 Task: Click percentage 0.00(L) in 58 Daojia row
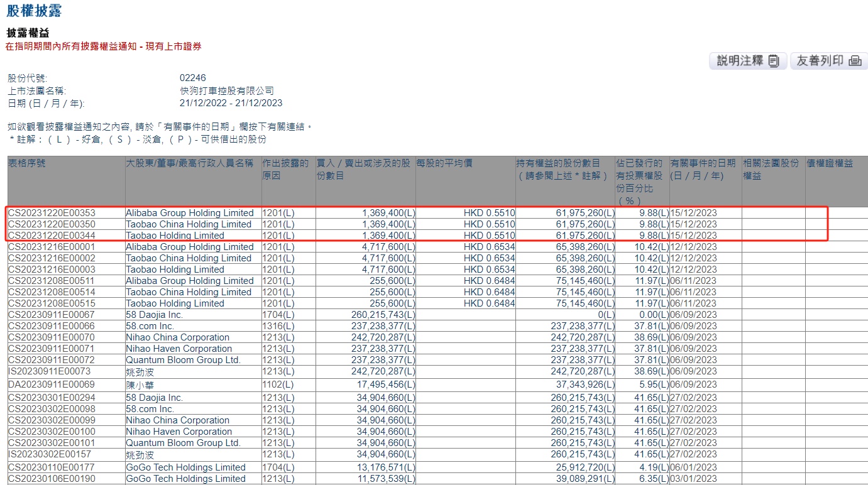(655, 315)
